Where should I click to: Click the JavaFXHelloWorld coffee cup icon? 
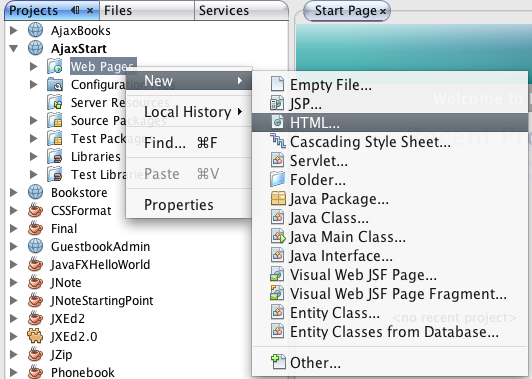[35, 264]
